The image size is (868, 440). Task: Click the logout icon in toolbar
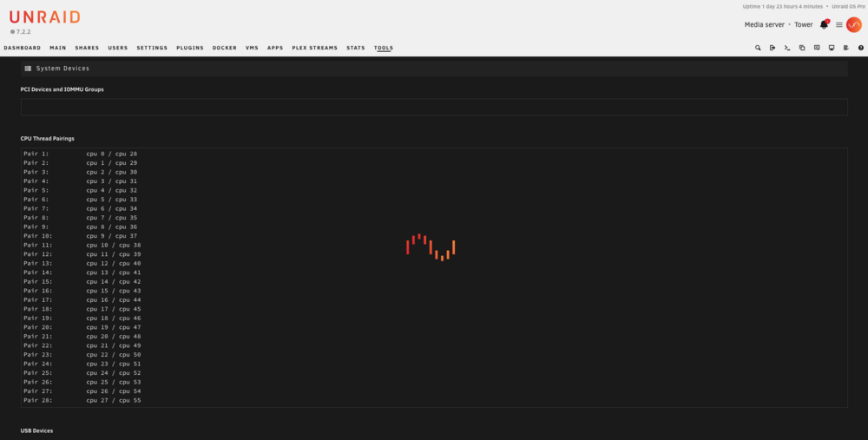[x=773, y=48]
